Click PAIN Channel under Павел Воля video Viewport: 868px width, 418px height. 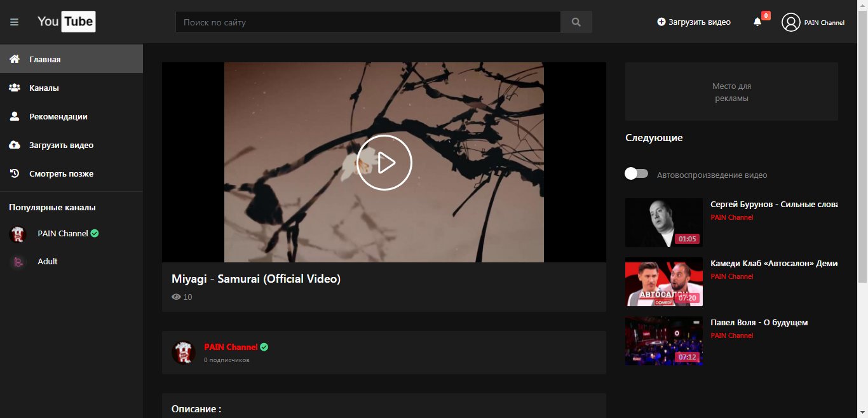[x=732, y=335]
